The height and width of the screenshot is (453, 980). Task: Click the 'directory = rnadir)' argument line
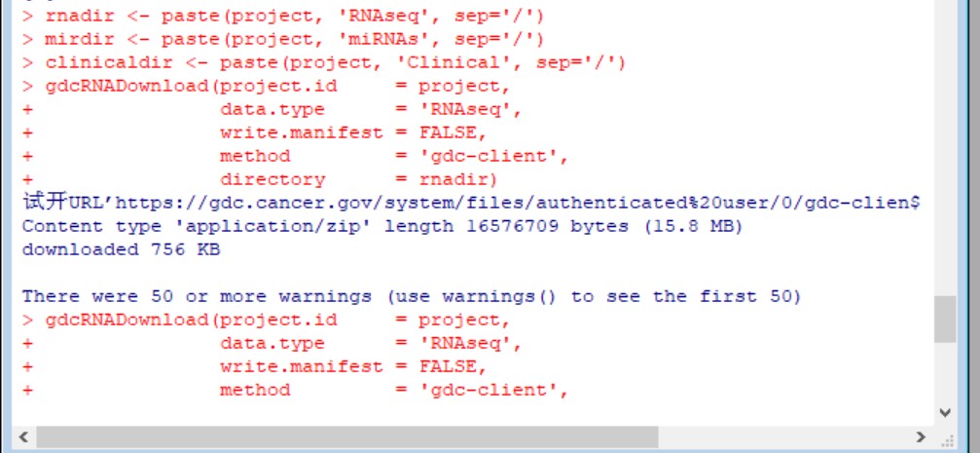tap(357, 179)
